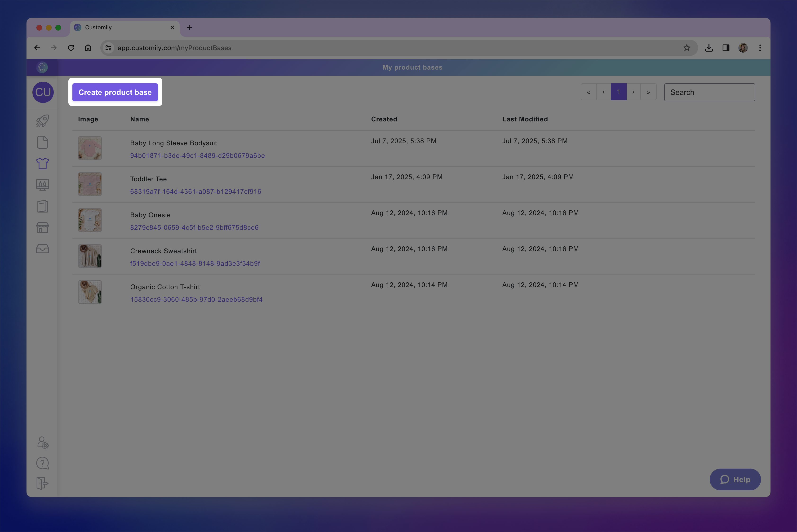
Task: Open the Help chat button
Action: [x=735, y=479]
